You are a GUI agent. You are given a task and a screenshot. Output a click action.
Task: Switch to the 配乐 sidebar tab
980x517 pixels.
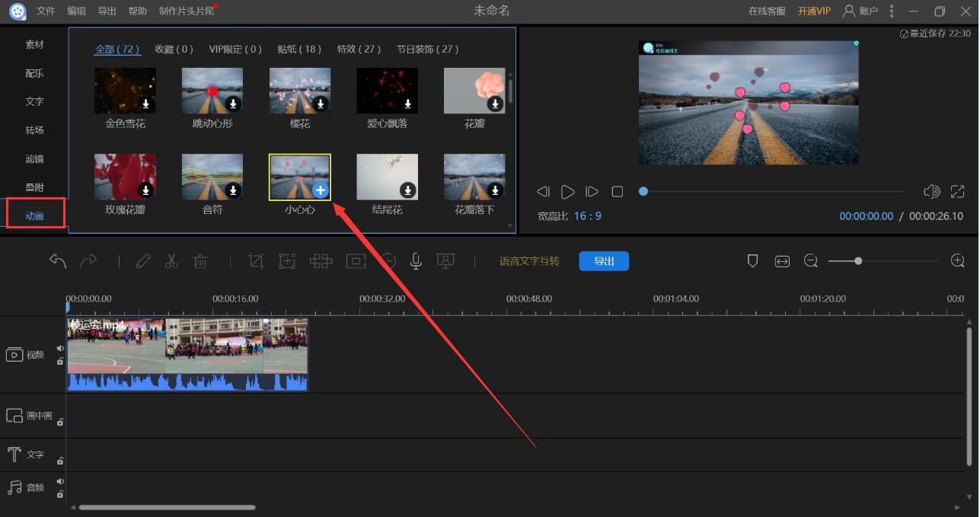pyautogui.click(x=35, y=73)
